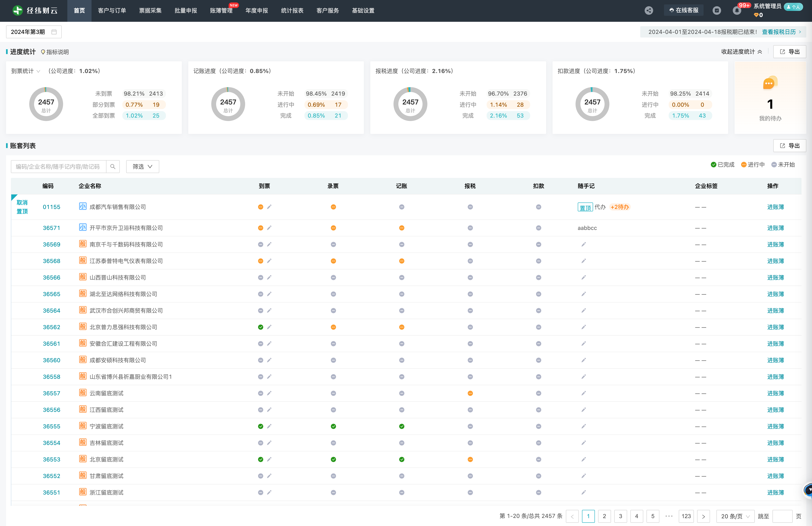Click 报税 in-progress icon for 云南留底测试

(x=470, y=393)
